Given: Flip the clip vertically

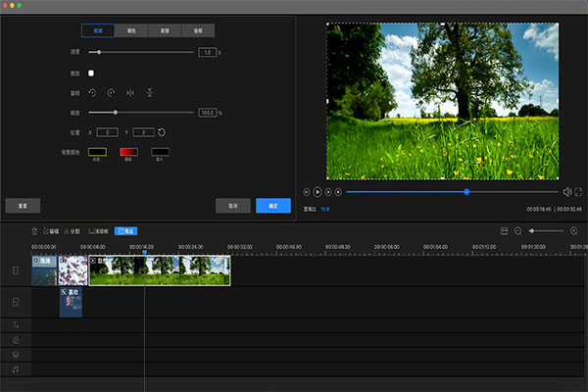Looking at the screenshot, I should [149, 92].
